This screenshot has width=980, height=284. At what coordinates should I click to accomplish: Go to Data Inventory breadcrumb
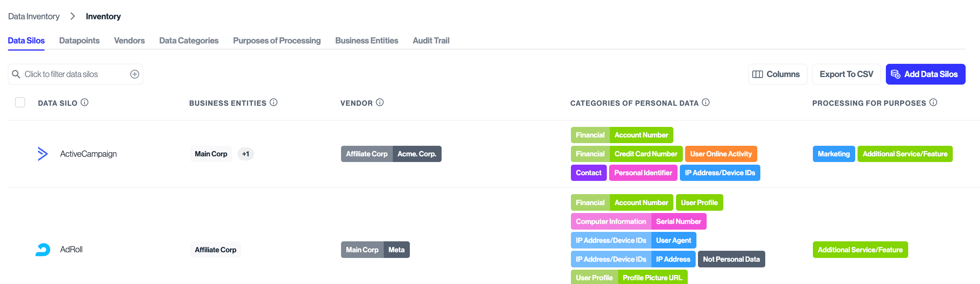(34, 16)
